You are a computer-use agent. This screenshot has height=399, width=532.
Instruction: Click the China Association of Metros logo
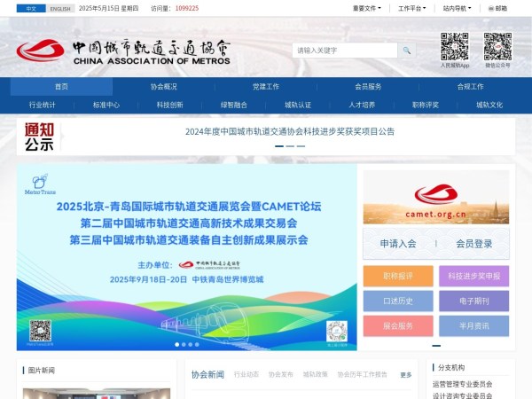pyautogui.click(x=122, y=51)
